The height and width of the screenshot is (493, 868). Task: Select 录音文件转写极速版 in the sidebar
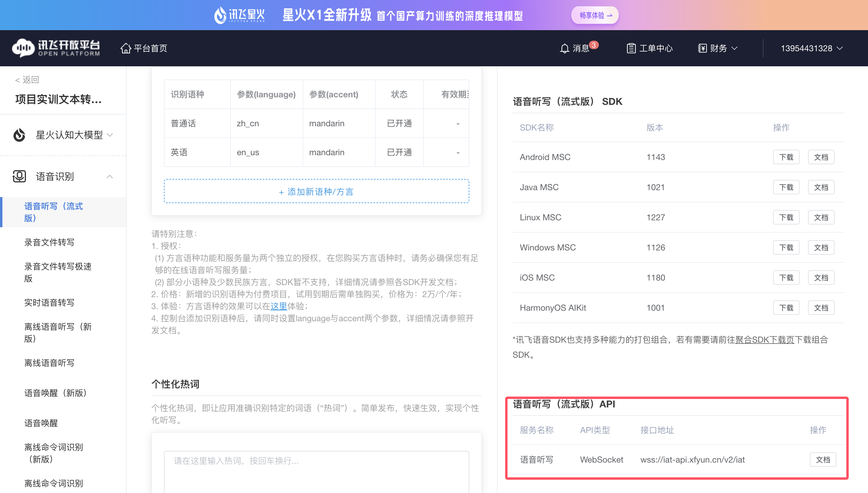coord(58,272)
